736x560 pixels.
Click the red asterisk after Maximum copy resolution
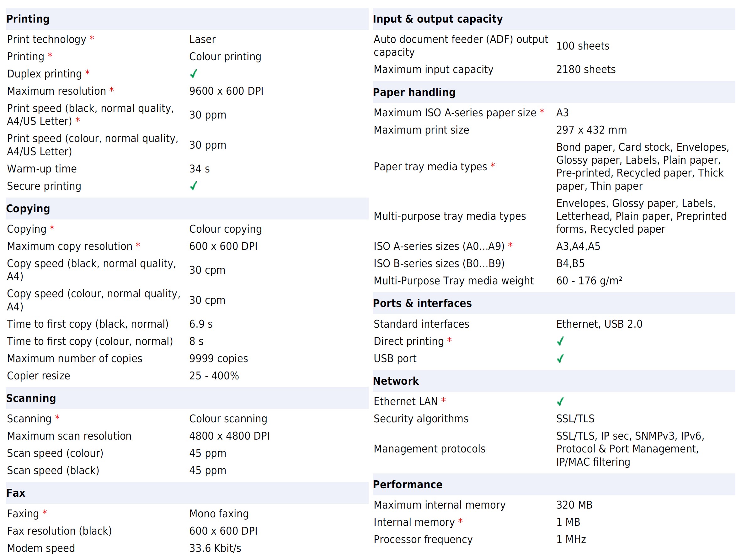click(138, 245)
